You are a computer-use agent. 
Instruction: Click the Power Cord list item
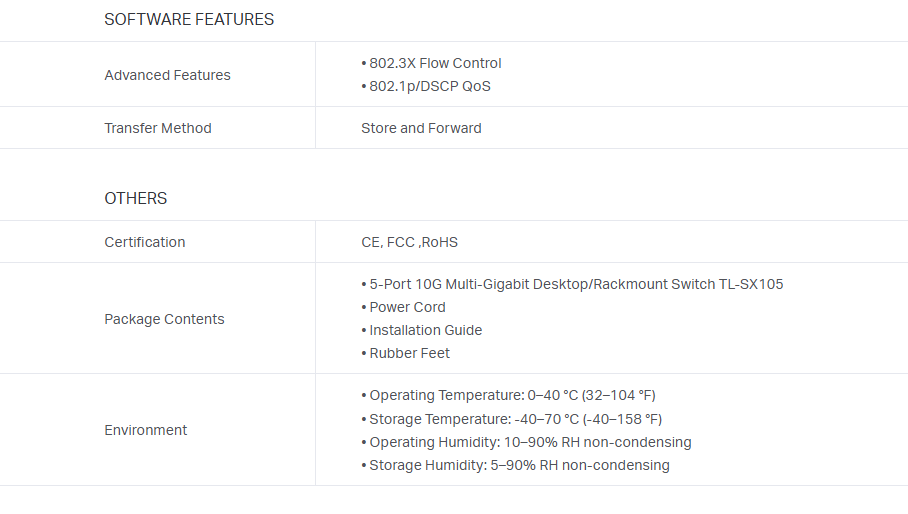407,307
